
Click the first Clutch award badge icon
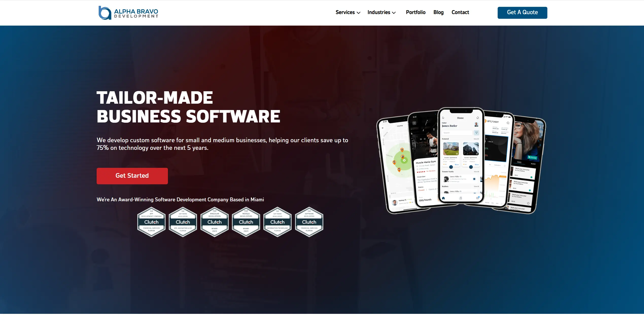point(150,222)
